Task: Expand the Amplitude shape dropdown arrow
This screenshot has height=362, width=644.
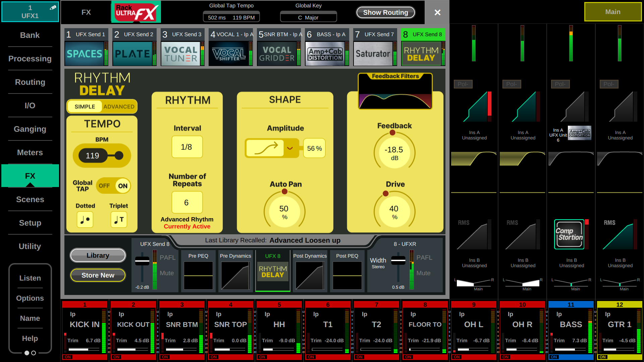Action: [290, 148]
